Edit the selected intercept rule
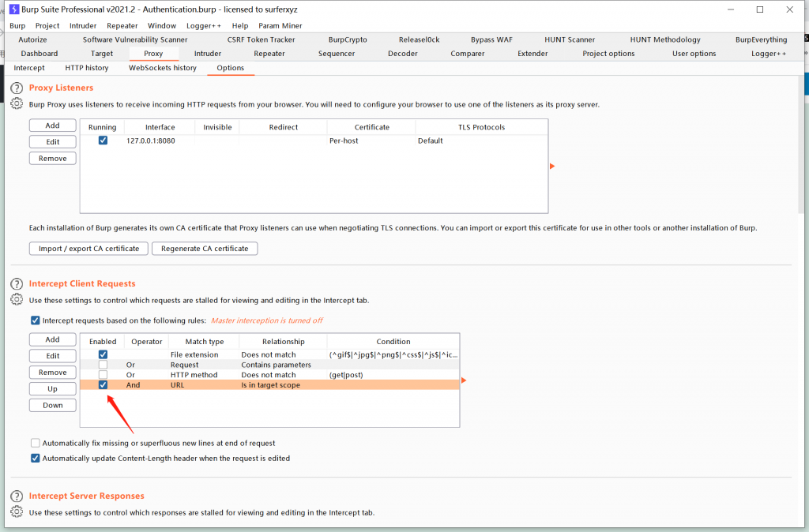 point(53,356)
